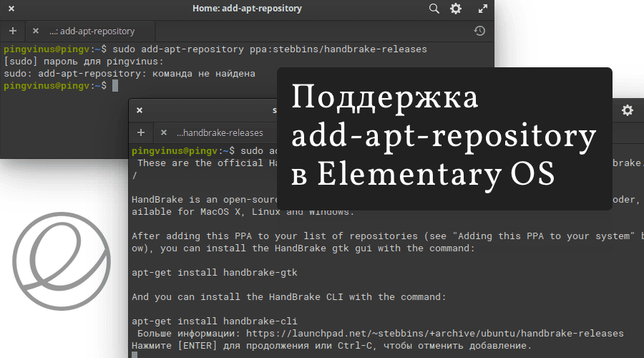Click 'Home: add-apt-repository' window title
Screen dimensions: 644x358
(x=248, y=9)
